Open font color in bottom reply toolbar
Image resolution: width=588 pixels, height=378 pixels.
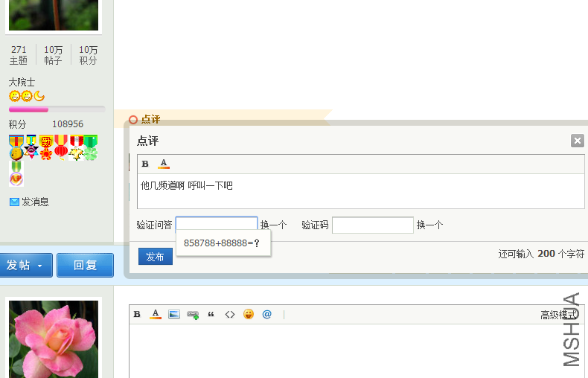click(x=156, y=314)
